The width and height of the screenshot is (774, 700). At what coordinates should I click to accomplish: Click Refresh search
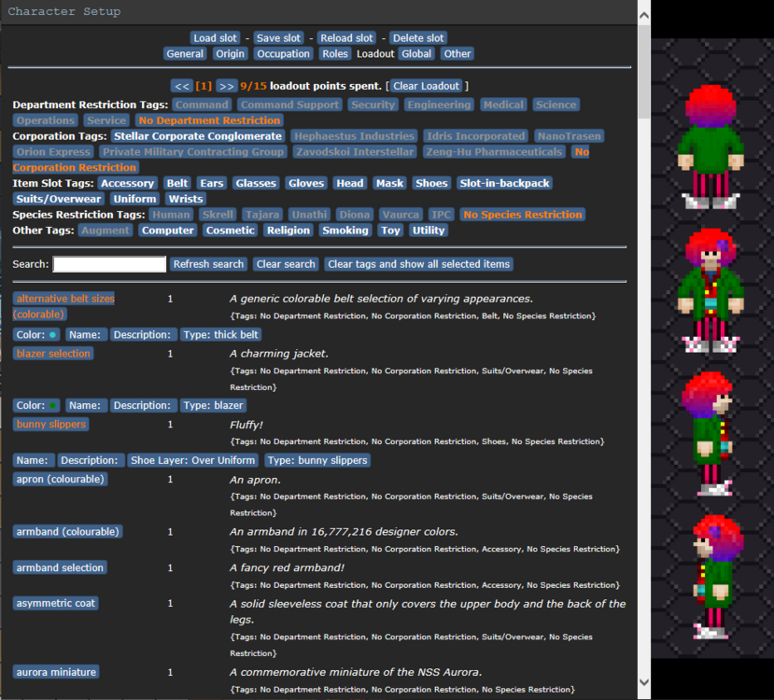(208, 263)
